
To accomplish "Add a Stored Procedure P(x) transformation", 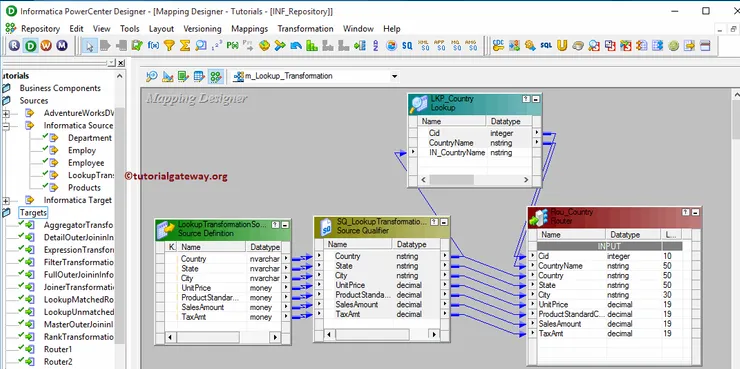I will (232, 46).
